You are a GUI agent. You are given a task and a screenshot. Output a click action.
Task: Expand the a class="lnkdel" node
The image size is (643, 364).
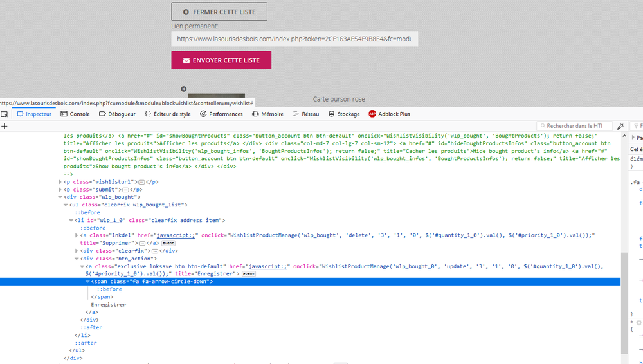(x=77, y=235)
